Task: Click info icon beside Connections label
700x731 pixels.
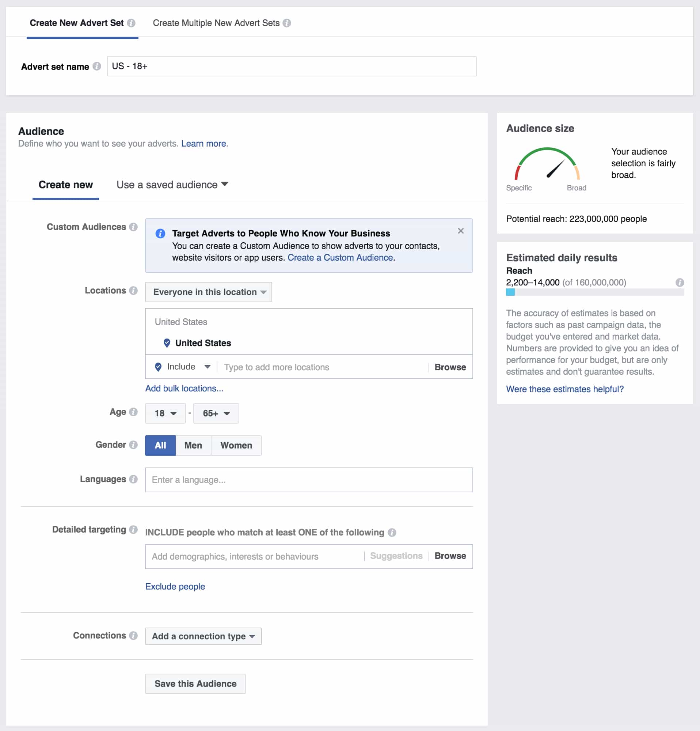Action: 133,636
